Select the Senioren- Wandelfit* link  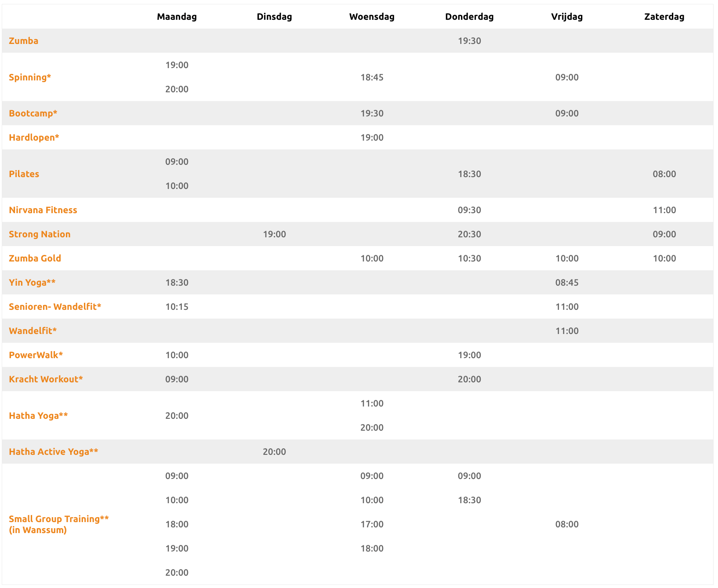coord(55,307)
